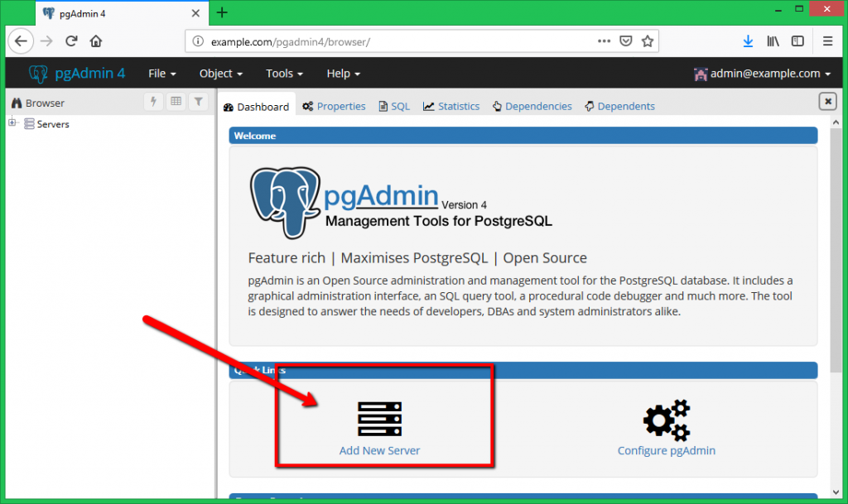The width and height of the screenshot is (848, 504).
Task: Go to browser home icon
Action: click(96, 41)
